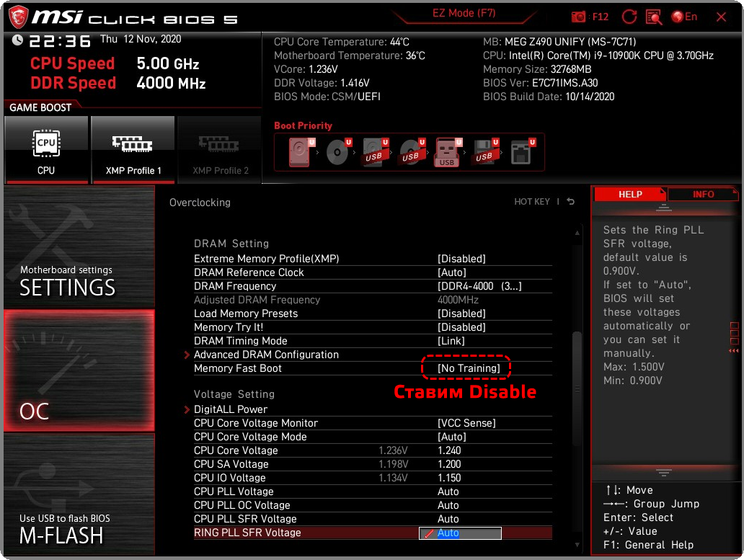
Task: Select the hard disk boot priority icon
Action: tap(302, 152)
